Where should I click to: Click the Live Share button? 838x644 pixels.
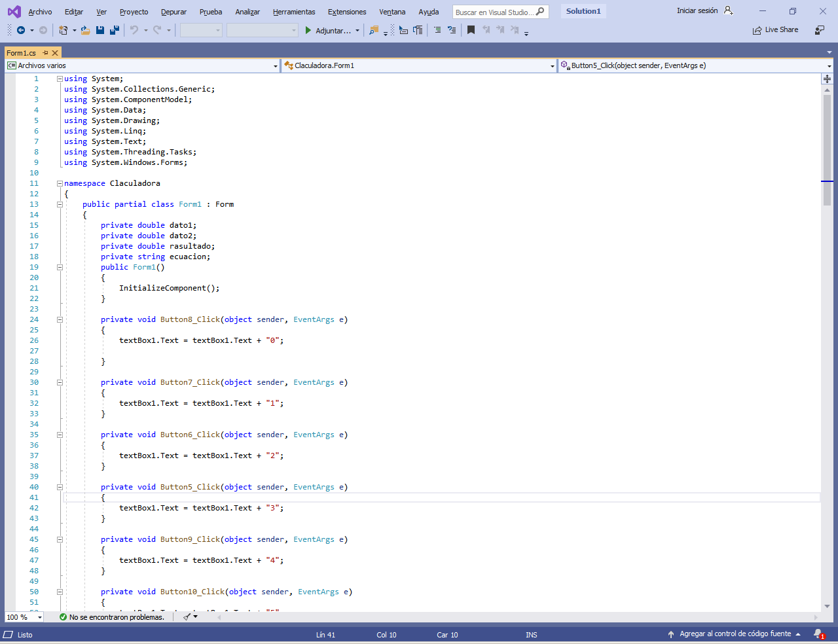click(776, 30)
